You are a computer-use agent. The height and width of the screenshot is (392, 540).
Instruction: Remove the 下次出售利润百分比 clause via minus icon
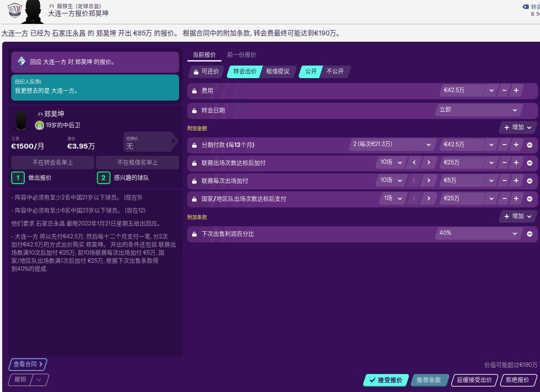tap(530, 233)
